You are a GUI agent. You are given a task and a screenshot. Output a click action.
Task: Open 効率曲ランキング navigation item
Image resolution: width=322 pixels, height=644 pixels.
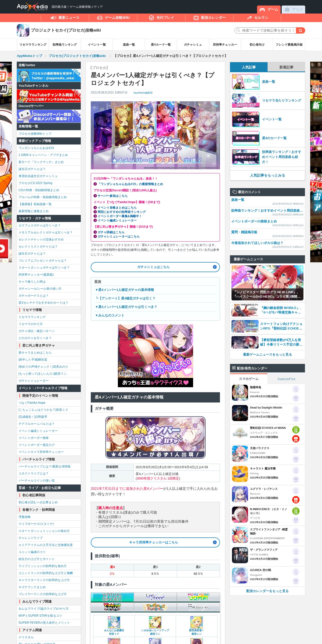coord(65,45)
